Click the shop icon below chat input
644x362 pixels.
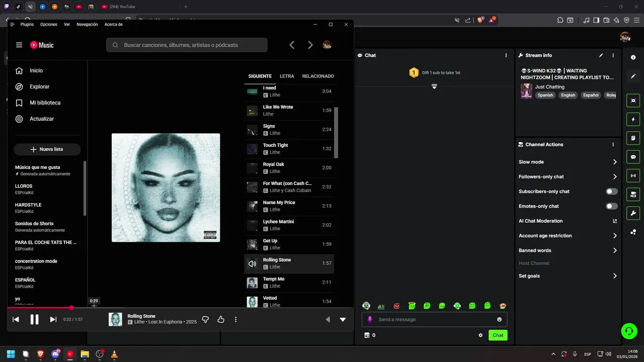click(367, 335)
